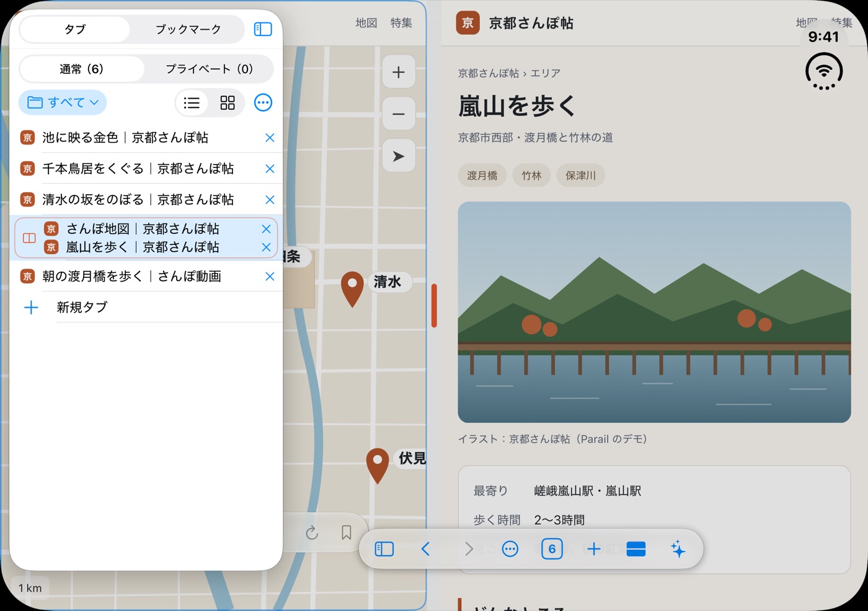This screenshot has height=611, width=868.
Task: Show 通常 (6) tabs
Action: [x=82, y=69]
